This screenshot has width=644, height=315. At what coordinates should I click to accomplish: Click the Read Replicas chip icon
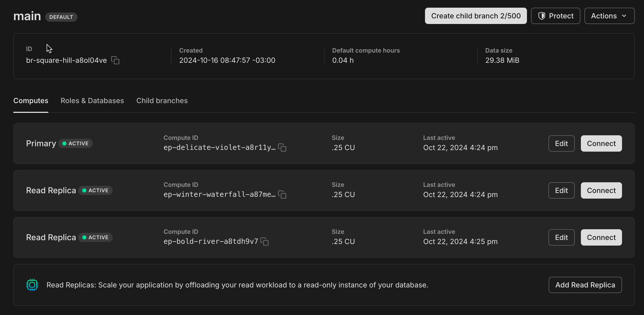[32, 285]
